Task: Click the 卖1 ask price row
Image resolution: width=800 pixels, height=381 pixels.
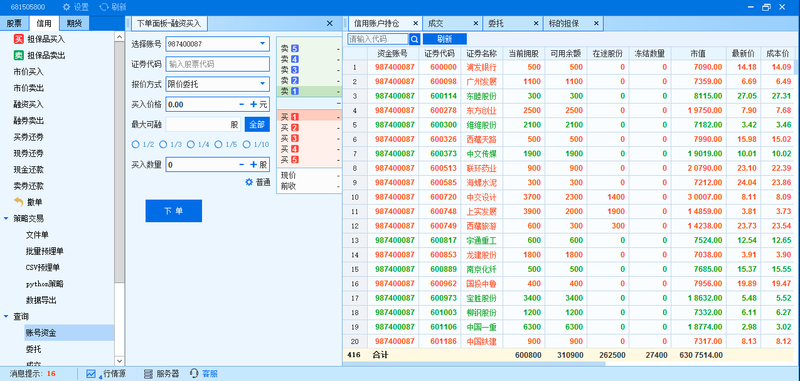Action: (309, 91)
